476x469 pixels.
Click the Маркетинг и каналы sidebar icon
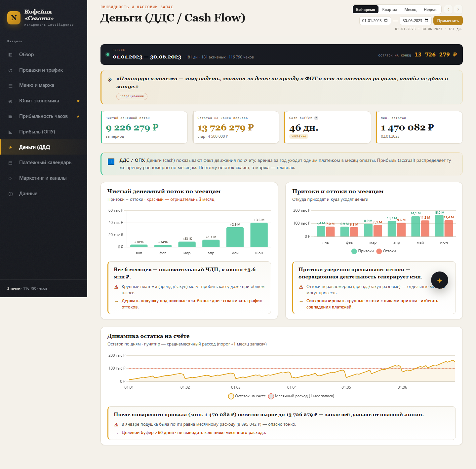(x=10, y=178)
